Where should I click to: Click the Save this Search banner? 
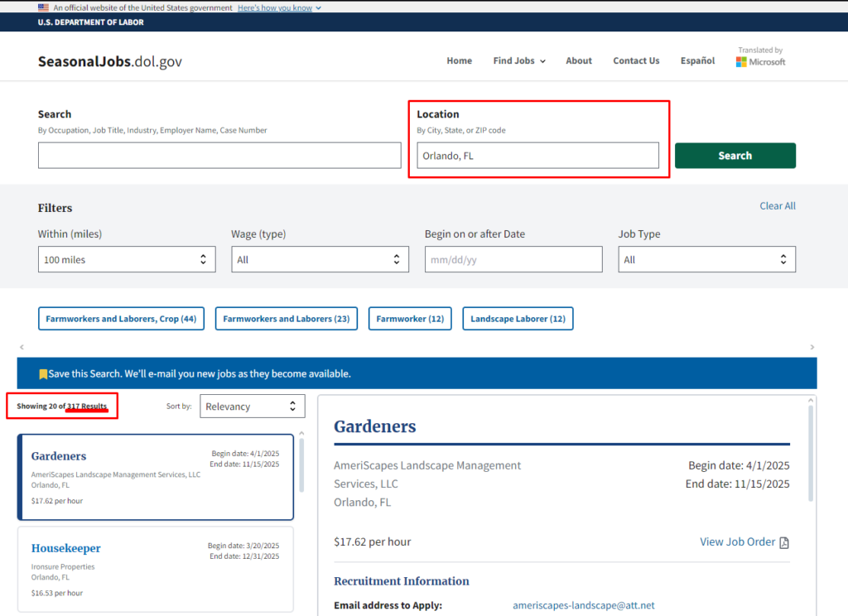pos(417,373)
